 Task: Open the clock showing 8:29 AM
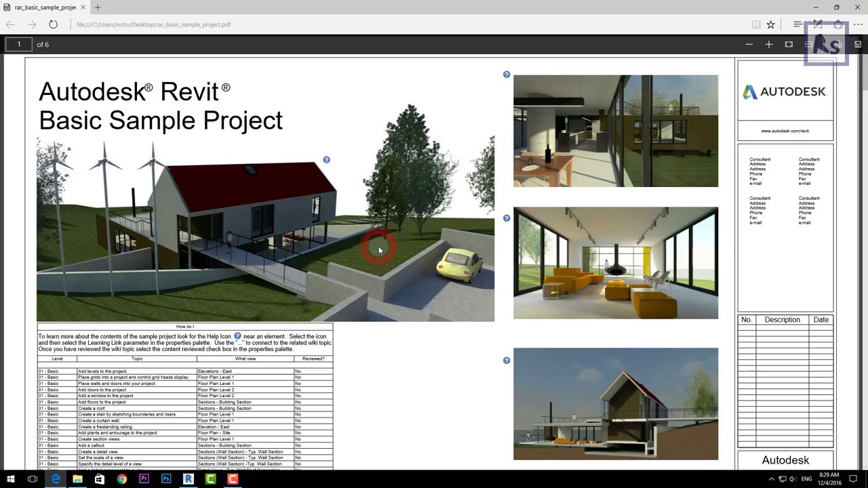pyautogui.click(x=829, y=479)
